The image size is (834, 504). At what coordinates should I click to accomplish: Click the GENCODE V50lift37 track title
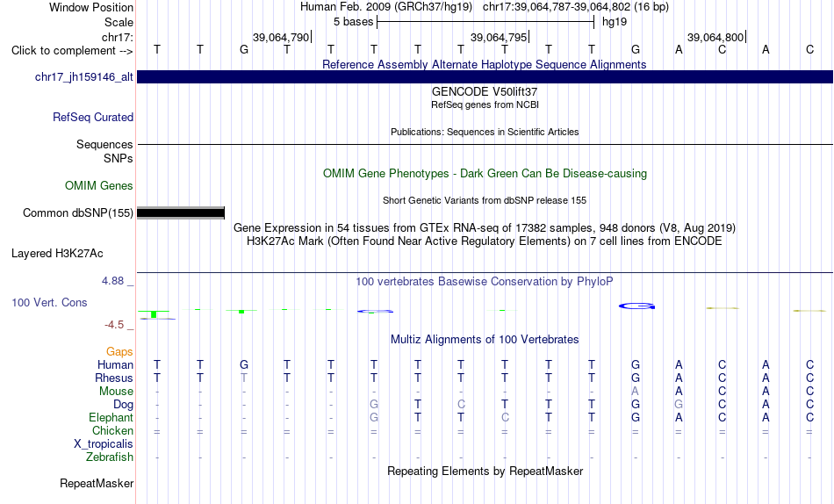click(485, 91)
